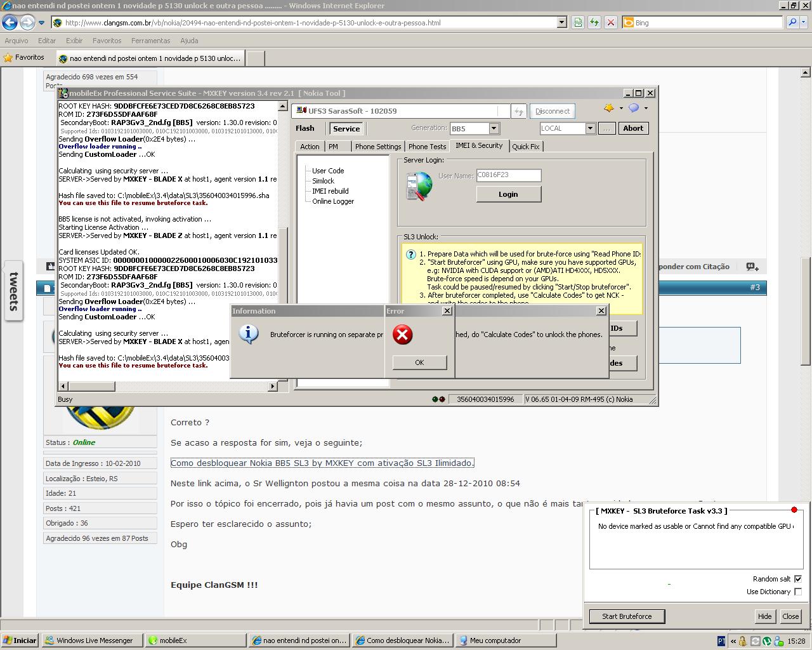Click the yellow star icon in mobileEx
This screenshot has width=812, height=650.
click(609, 108)
